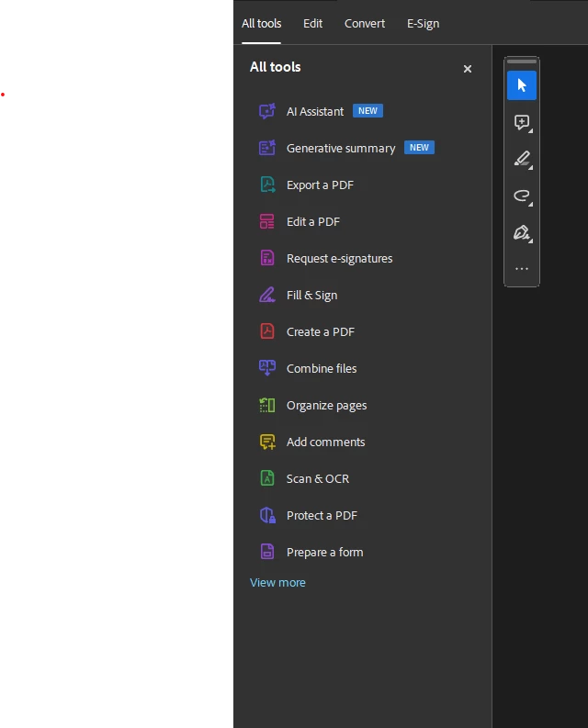588x728 pixels.
Task: Open the Convert tab
Action: [365, 24]
